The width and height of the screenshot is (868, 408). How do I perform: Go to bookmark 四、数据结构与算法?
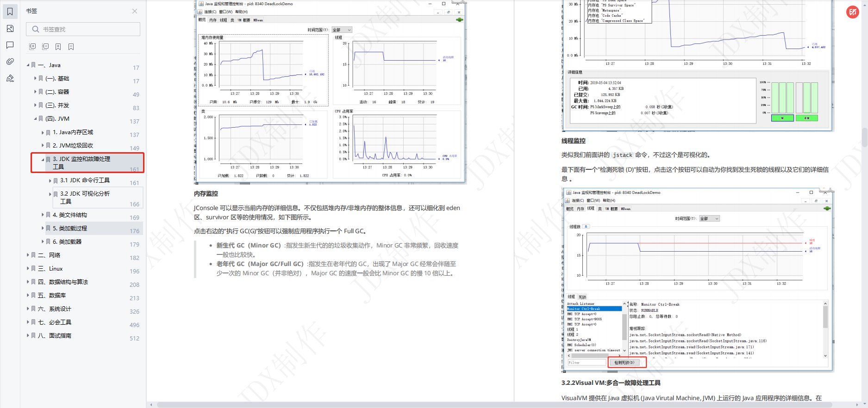click(x=63, y=282)
